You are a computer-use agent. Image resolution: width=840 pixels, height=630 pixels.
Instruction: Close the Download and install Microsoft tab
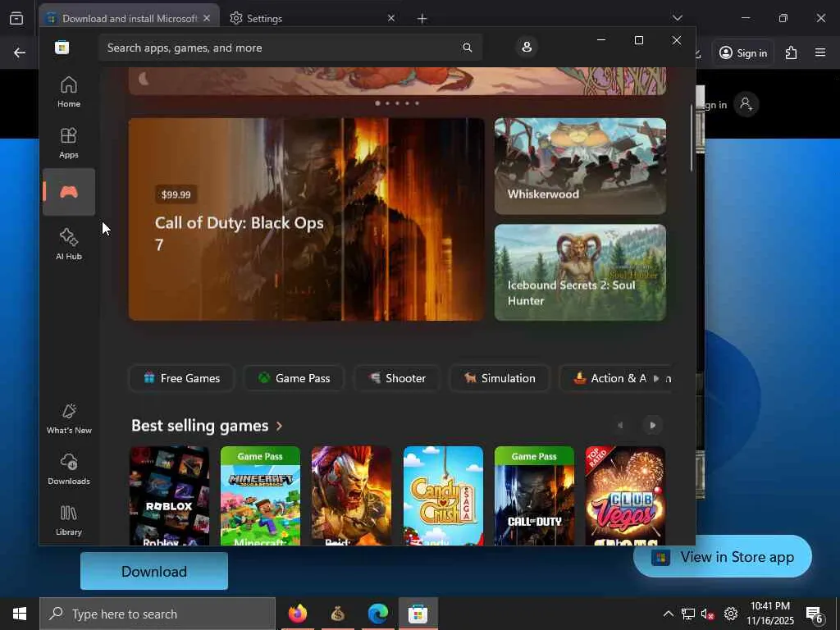pos(207,18)
